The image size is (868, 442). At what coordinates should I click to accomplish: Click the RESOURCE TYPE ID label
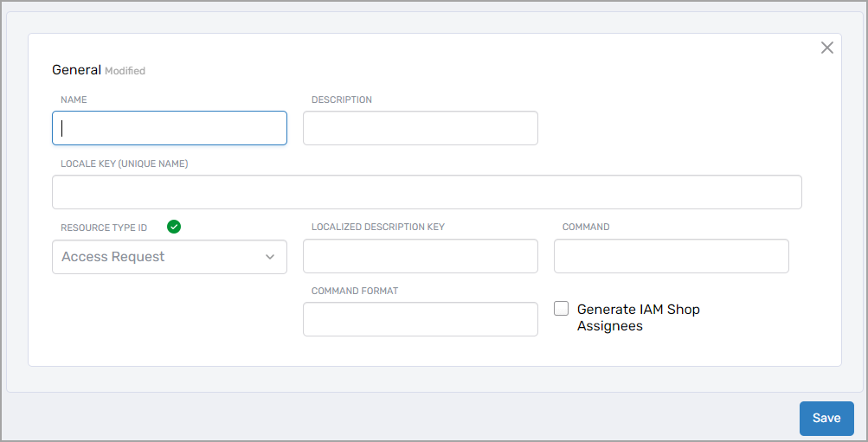coord(104,227)
